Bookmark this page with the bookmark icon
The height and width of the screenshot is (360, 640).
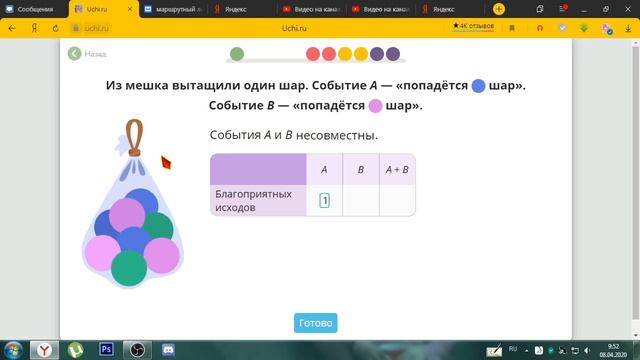pos(512,28)
